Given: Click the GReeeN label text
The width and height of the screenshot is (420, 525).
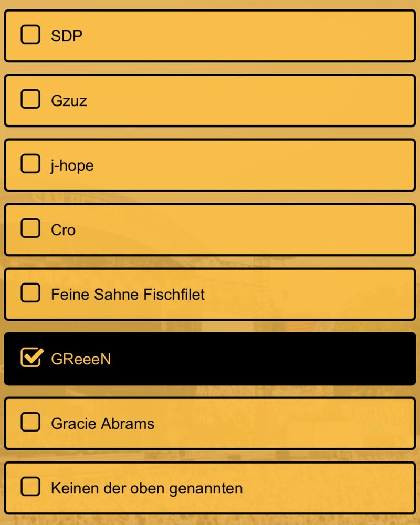Looking at the screenshot, I should click(81, 359).
